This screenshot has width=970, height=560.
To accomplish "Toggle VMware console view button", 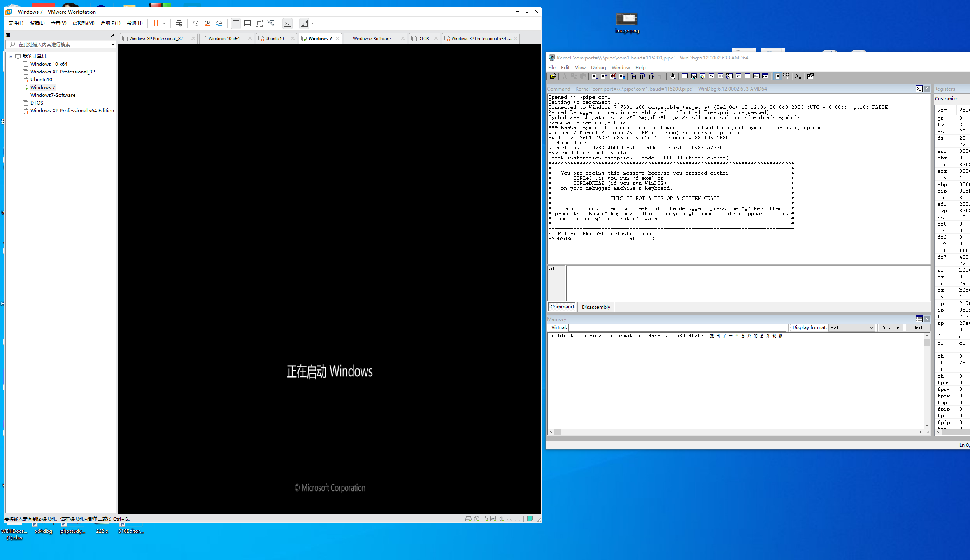I will click(287, 23).
